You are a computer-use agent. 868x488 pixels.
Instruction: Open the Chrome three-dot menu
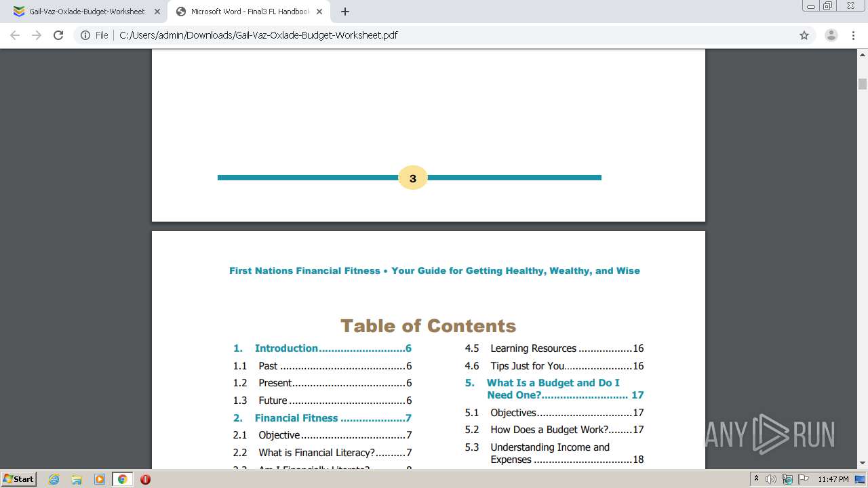tap(853, 35)
